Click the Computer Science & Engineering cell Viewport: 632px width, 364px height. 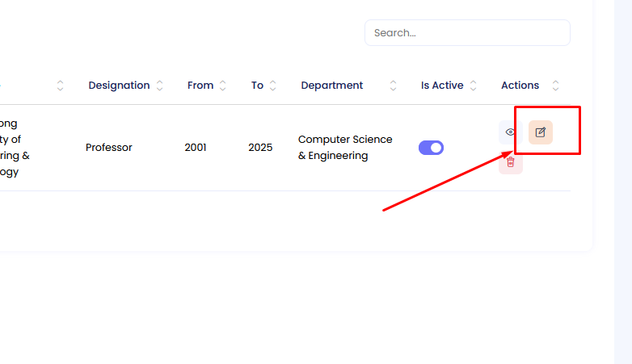pos(345,148)
